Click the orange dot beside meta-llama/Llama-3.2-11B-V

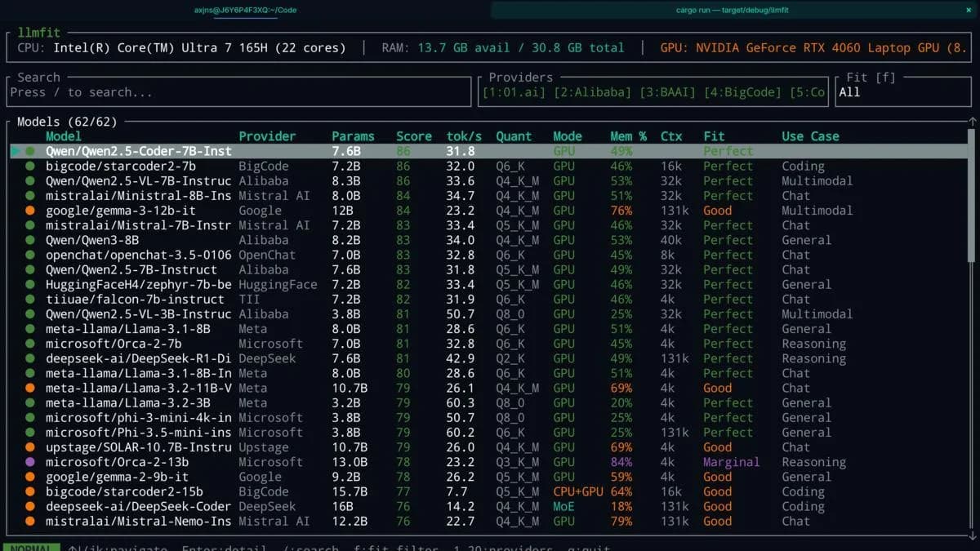click(30, 389)
